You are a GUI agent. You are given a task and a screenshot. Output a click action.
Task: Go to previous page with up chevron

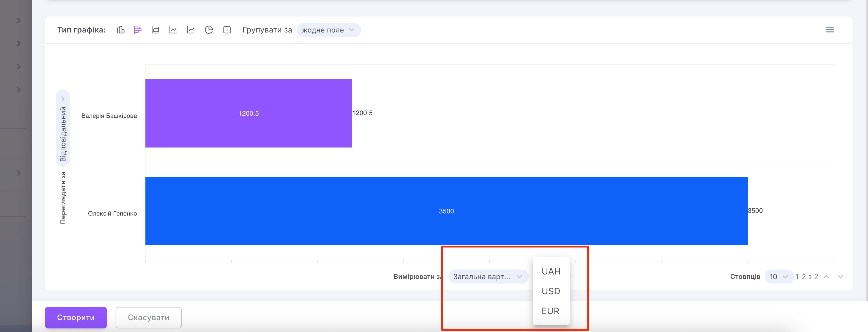click(826, 277)
